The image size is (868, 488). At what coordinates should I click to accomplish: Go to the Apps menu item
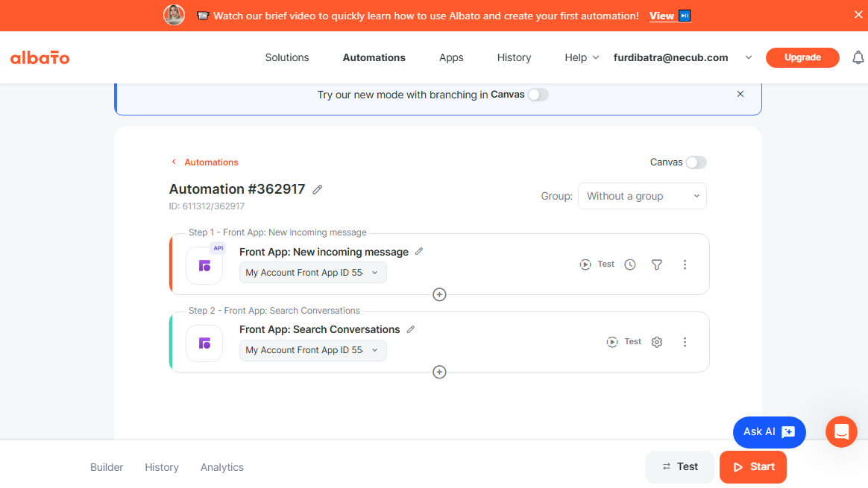(451, 57)
